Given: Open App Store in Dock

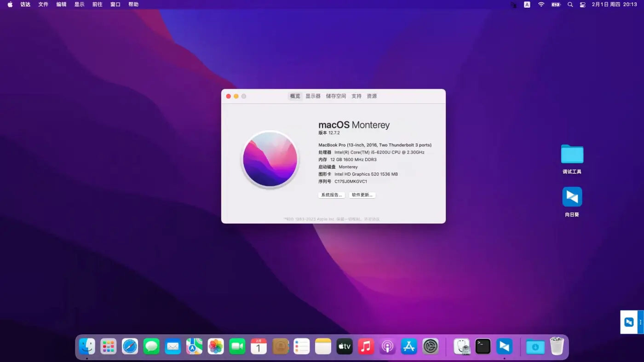Looking at the screenshot, I should 409,346.
